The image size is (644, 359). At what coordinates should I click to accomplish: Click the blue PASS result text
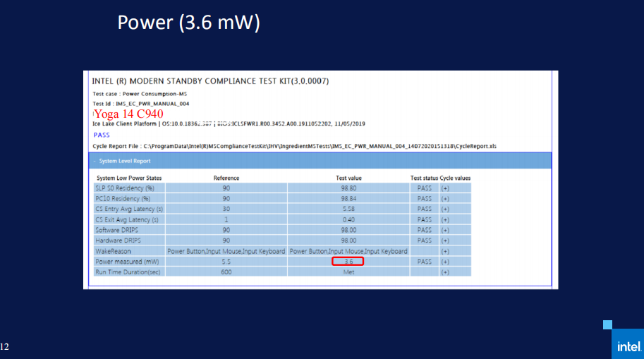click(x=102, y=135)
